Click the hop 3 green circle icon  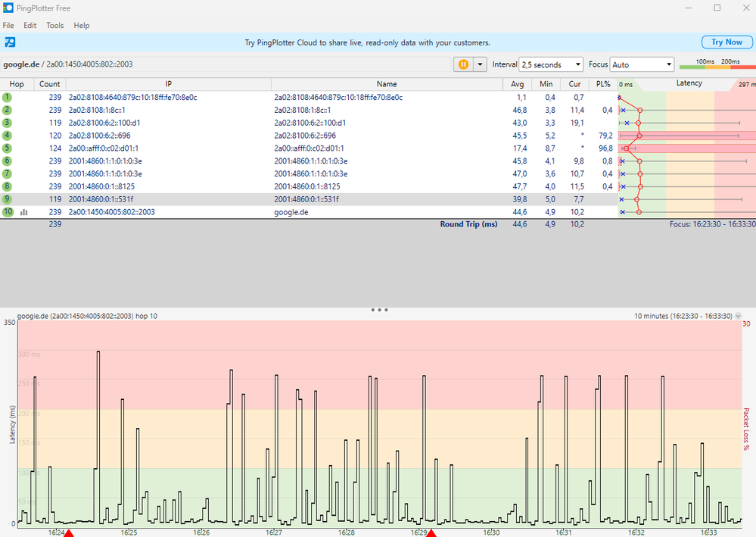point(7,123)
